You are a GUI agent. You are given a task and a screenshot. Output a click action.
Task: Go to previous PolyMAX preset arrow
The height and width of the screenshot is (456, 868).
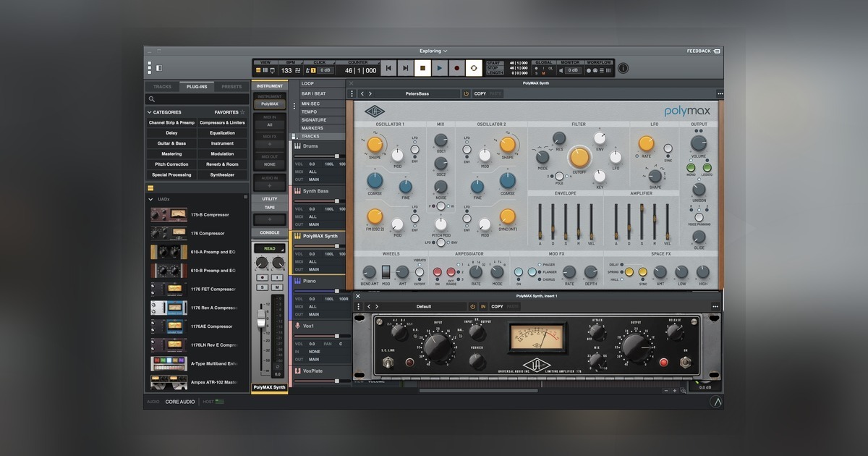[363, 94]
